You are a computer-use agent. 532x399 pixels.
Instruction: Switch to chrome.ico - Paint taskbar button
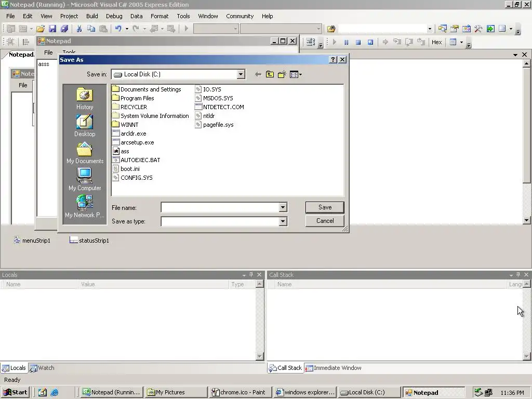240,393
